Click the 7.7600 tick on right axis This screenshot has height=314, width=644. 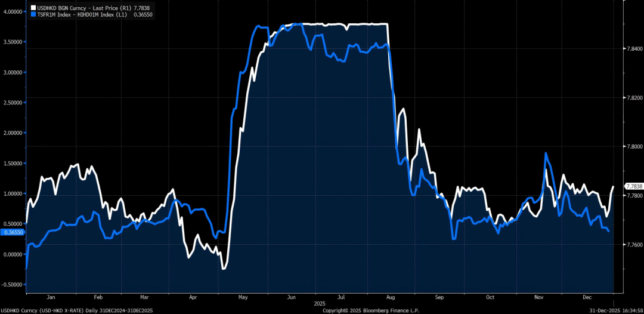coord(633,245)
